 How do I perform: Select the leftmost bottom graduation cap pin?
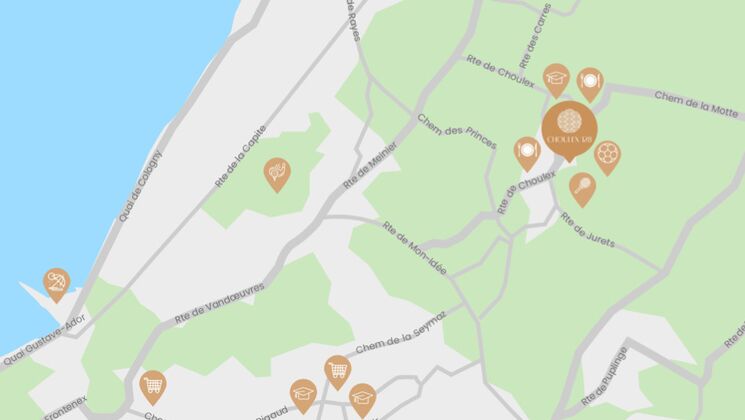[303, 396]
